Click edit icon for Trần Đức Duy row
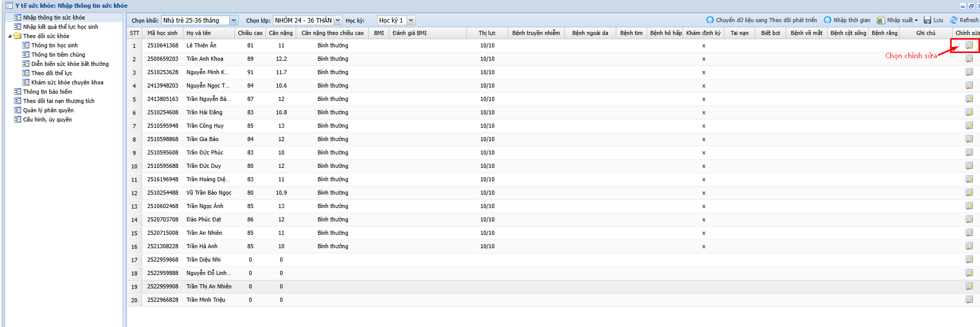Image resolution: width=980 pixels, height=327 pixels. click(x=969, y=166)
